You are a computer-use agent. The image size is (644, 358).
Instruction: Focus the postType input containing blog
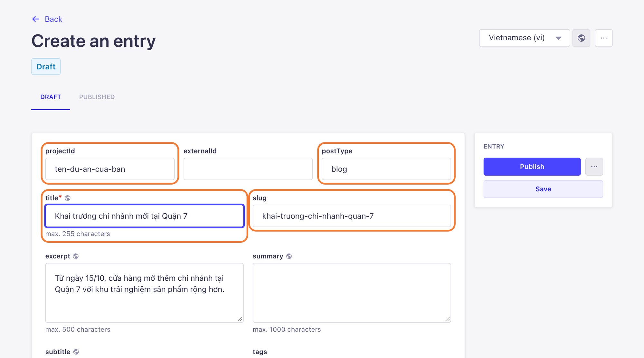(x=386, y=169)
